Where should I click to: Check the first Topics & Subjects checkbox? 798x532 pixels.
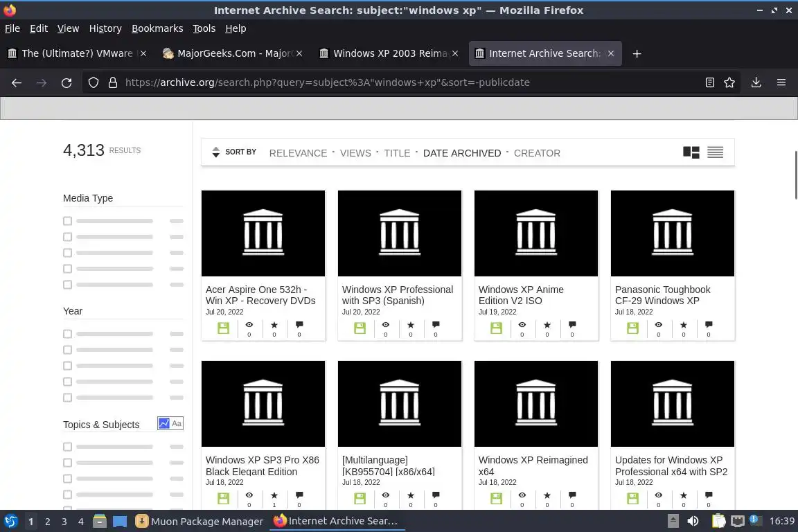(67, 447)
